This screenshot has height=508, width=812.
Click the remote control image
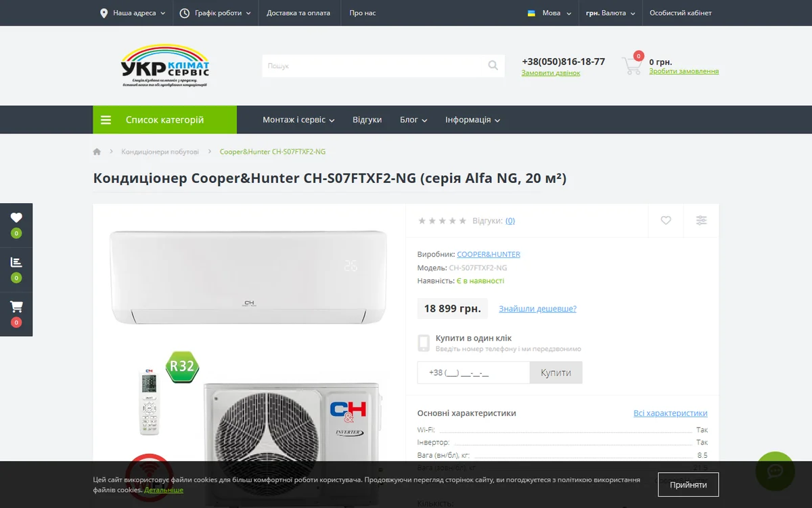coord(149,402)
